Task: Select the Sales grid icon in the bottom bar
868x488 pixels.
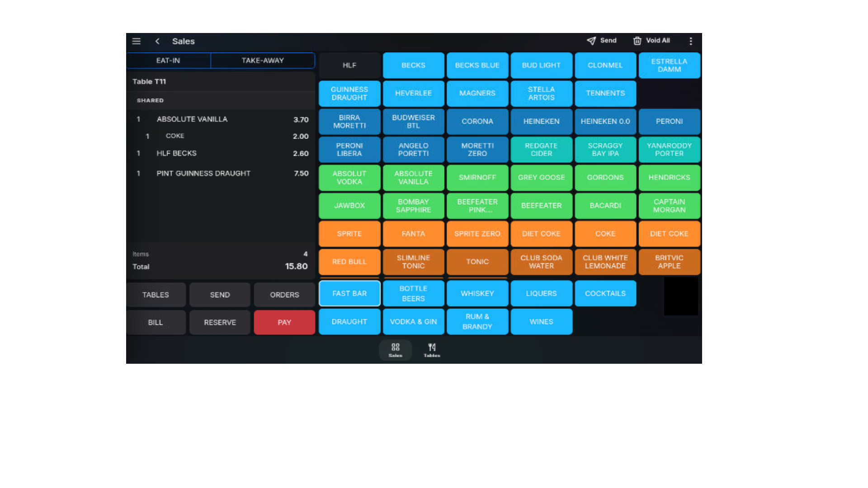Action: pyautogui.click(x=396, y=350)
